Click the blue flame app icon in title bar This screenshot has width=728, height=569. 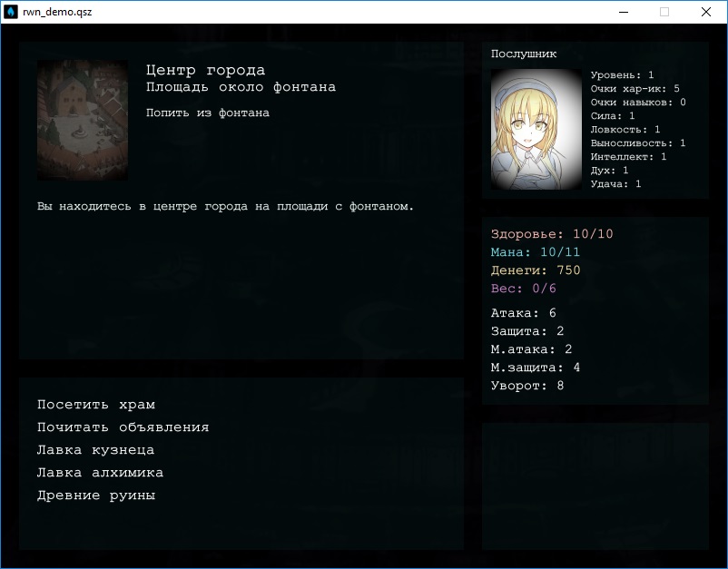coord(12,13)
